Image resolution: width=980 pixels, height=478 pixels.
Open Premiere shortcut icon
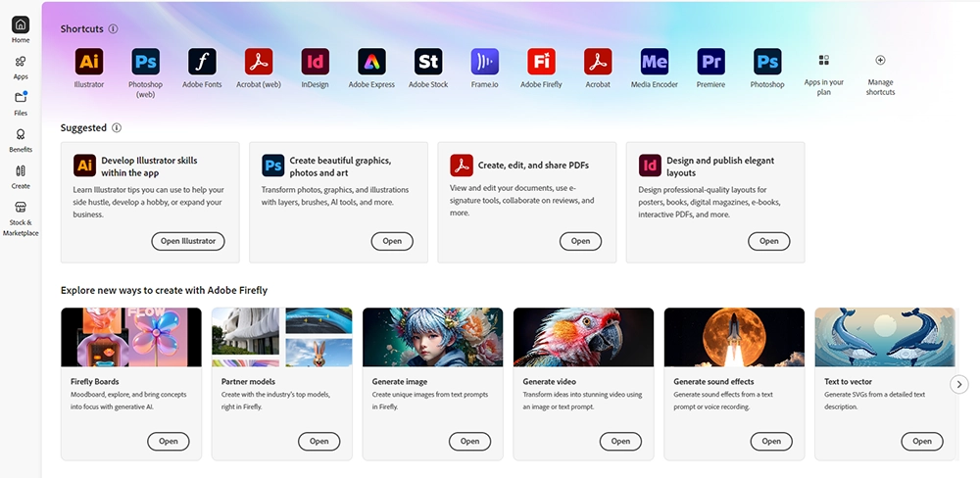[x=710, y=62]
